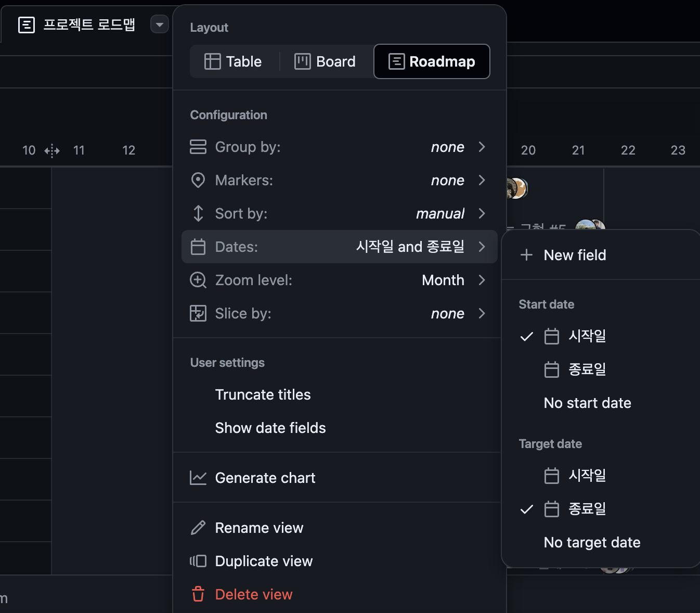Click the move handle icon between 10 and 11

coord(52,151)
